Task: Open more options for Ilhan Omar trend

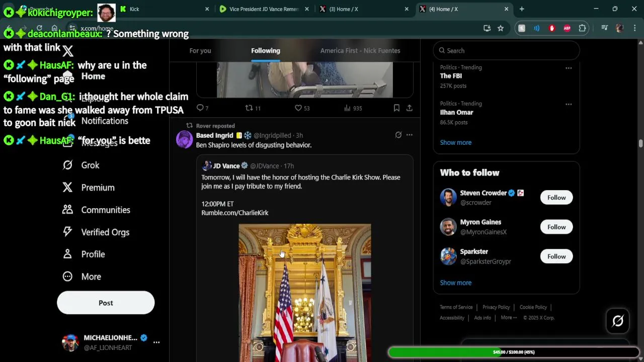Action: tap(569, 104)
